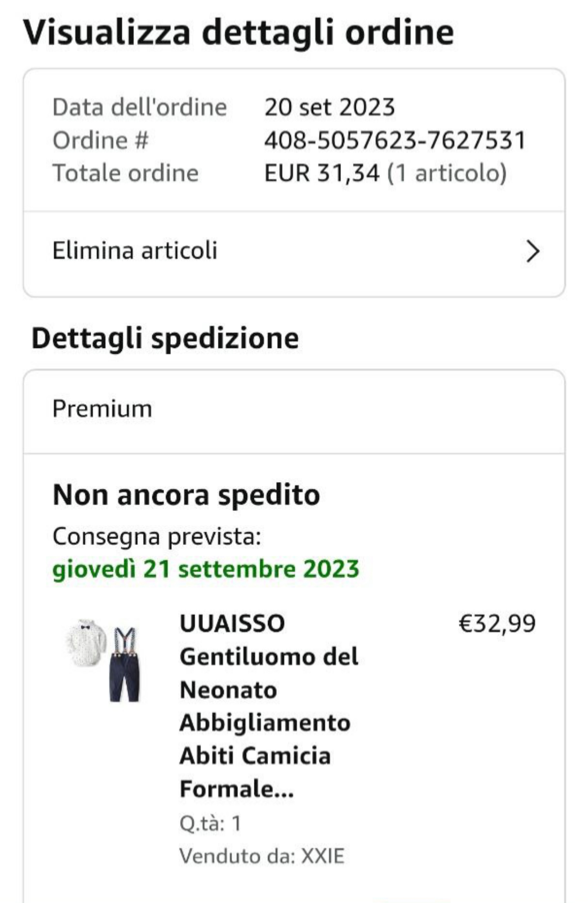Open the baby outfit product thumbnail

pos(103,660)
